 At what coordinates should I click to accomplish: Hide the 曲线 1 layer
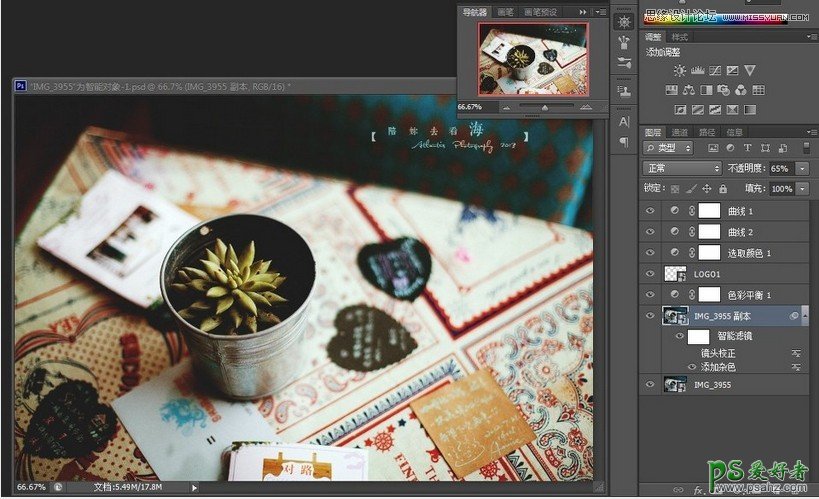(x=650, y=212)
